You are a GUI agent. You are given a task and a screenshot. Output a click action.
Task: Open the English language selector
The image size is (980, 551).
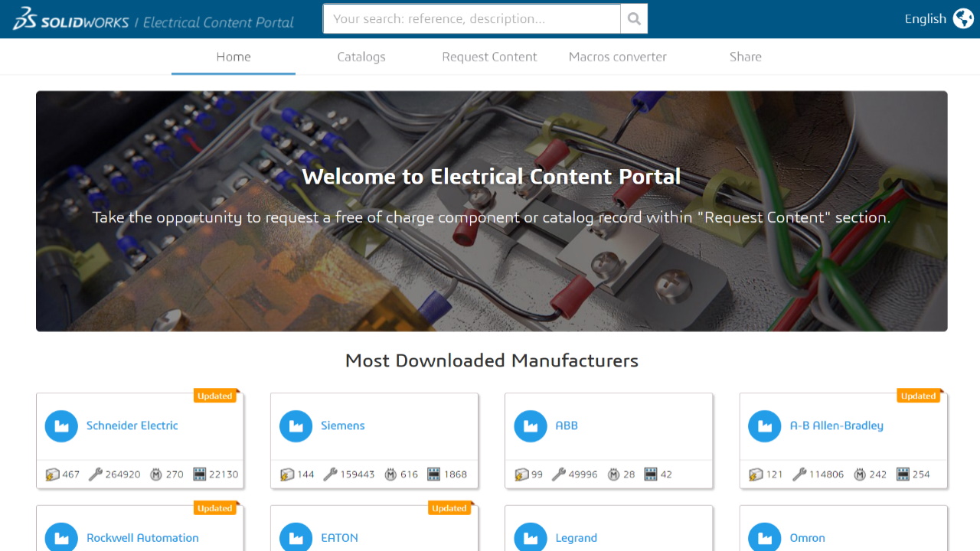pos(925,19)
